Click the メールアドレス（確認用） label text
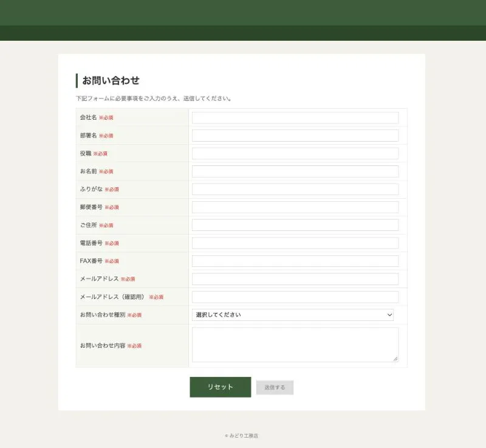This screenshot has width=486, height=448. pos(113,297)
